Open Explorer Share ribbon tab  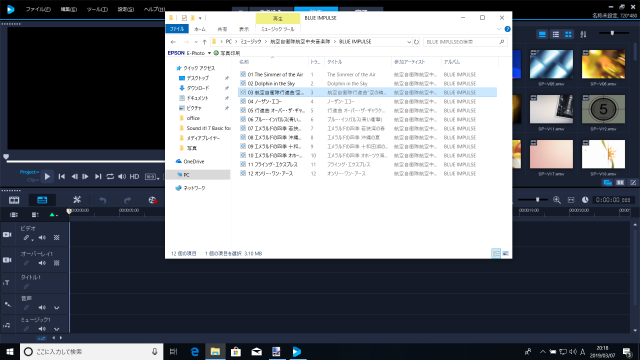[222, 29]
